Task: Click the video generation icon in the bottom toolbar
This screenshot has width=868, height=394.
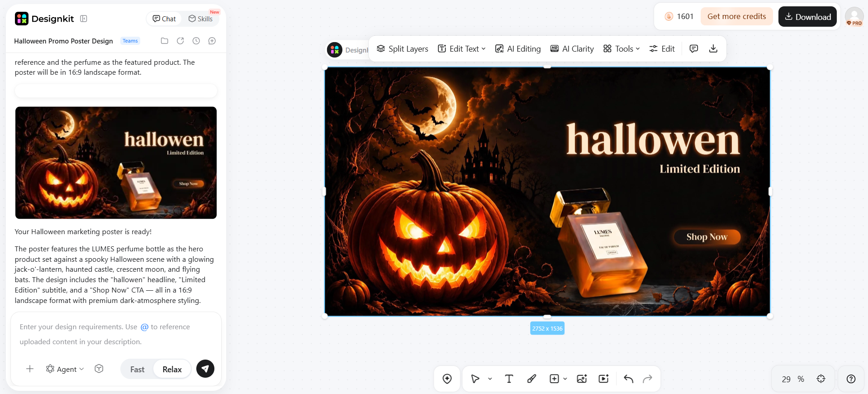Action: click(604, 379)
